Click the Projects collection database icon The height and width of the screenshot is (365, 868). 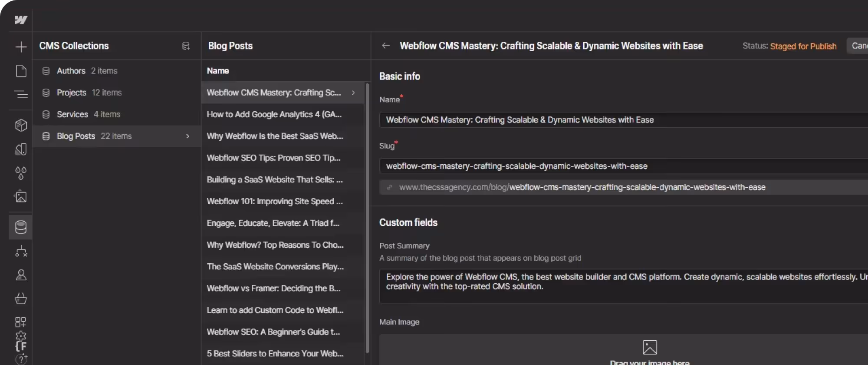click(x=46, y=93)
